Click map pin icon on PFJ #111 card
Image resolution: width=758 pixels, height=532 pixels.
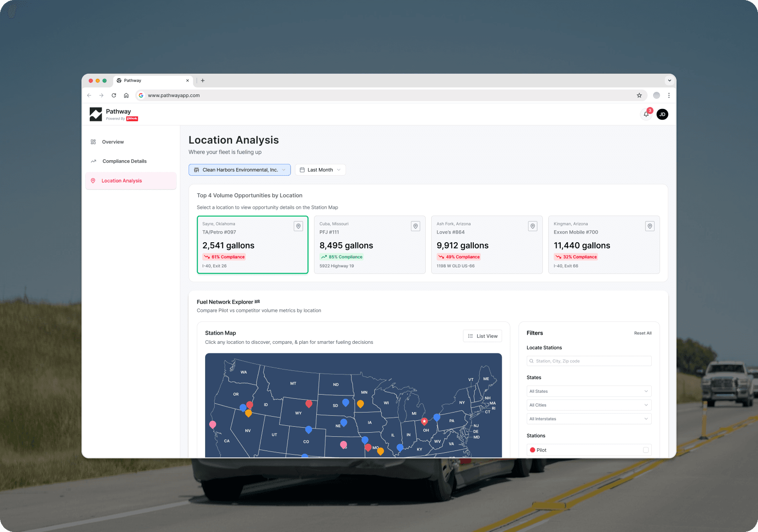coord(416,226)
